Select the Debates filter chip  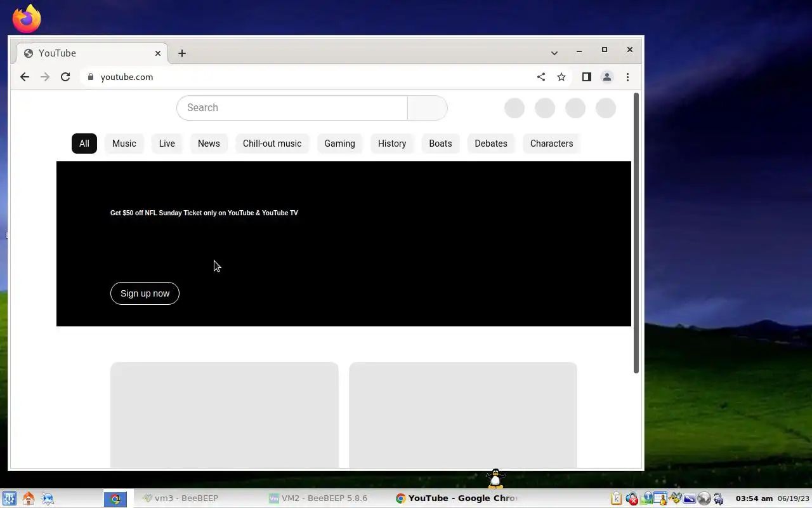tap(491, 144)
